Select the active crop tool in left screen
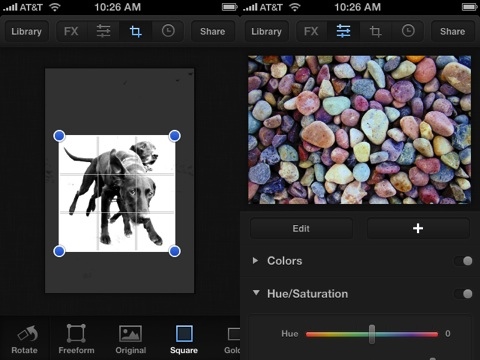The width and height of the screenshot is (480, 360). [135, 31]
